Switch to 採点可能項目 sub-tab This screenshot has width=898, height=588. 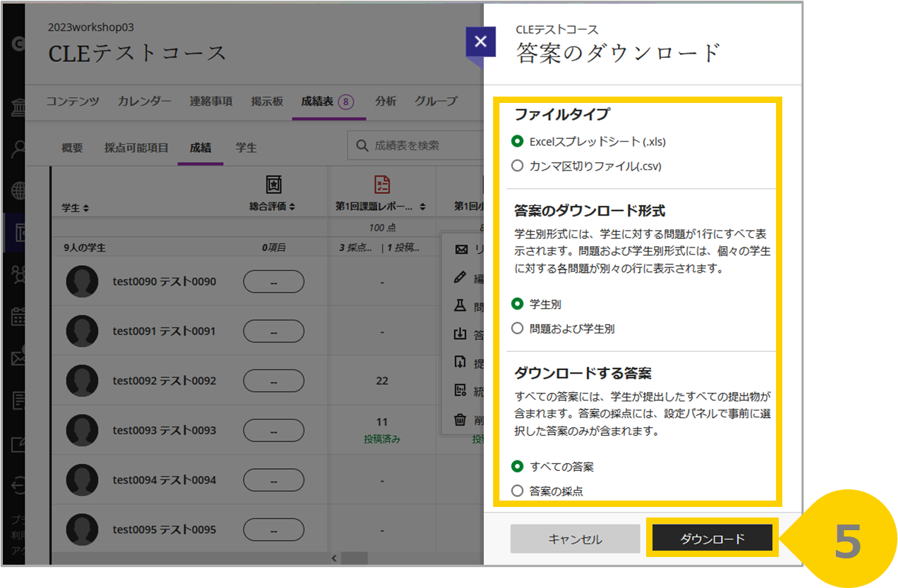click(x=136, y=147)
